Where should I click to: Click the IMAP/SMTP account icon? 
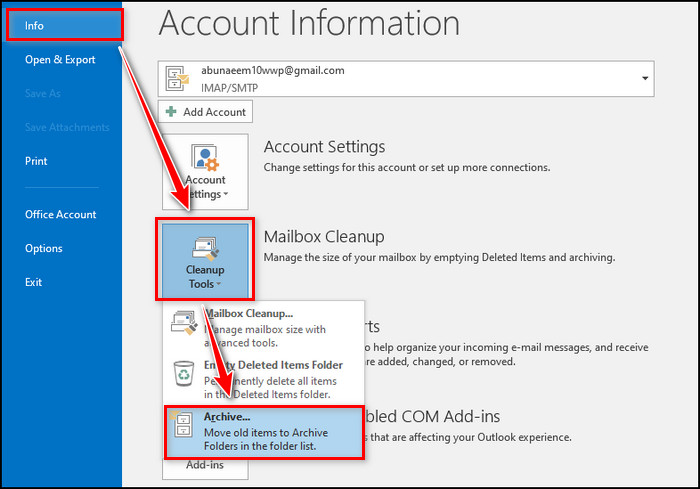(176, 78)
